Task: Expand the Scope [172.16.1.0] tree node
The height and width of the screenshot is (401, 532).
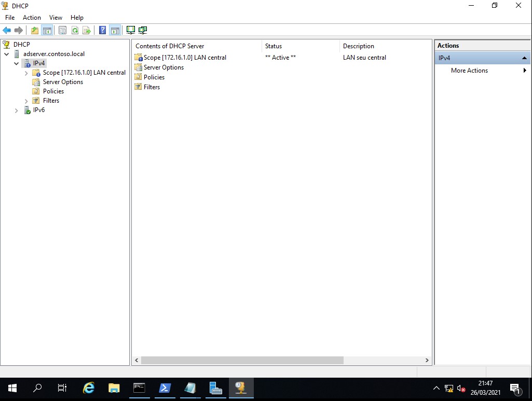Action: pos(26,73)
